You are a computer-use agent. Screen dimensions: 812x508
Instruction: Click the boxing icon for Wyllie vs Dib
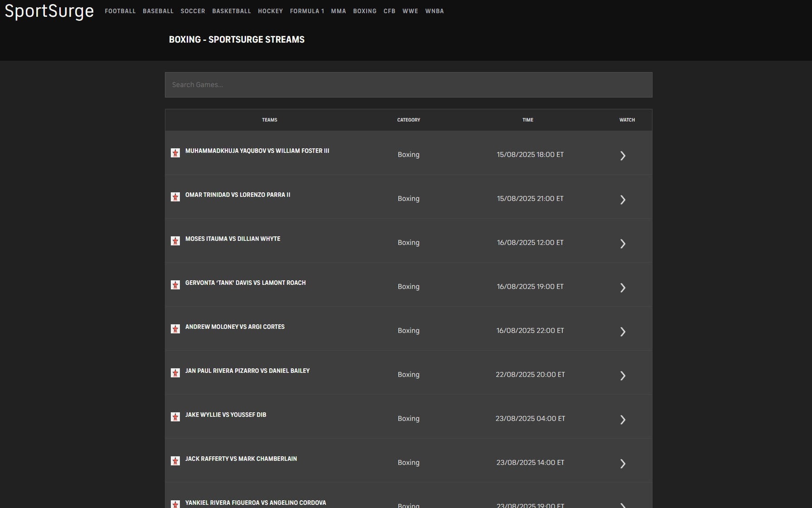(175, 417)
